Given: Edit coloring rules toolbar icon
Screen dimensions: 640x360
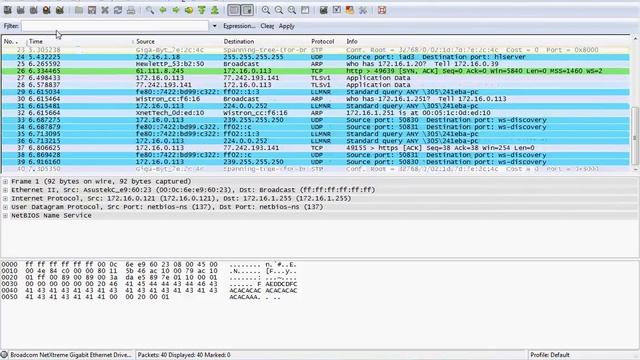Looking at the screenshot, I should pyautogui.click(x=350, y=10).
